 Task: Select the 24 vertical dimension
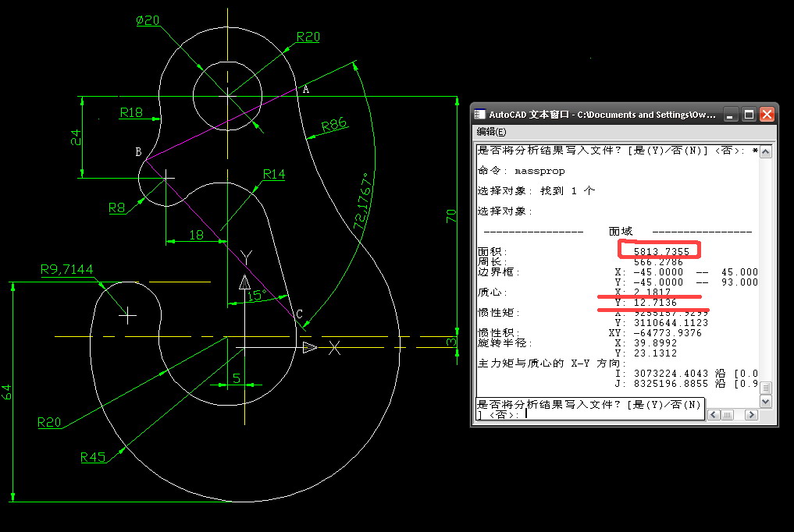click(76, 137)
